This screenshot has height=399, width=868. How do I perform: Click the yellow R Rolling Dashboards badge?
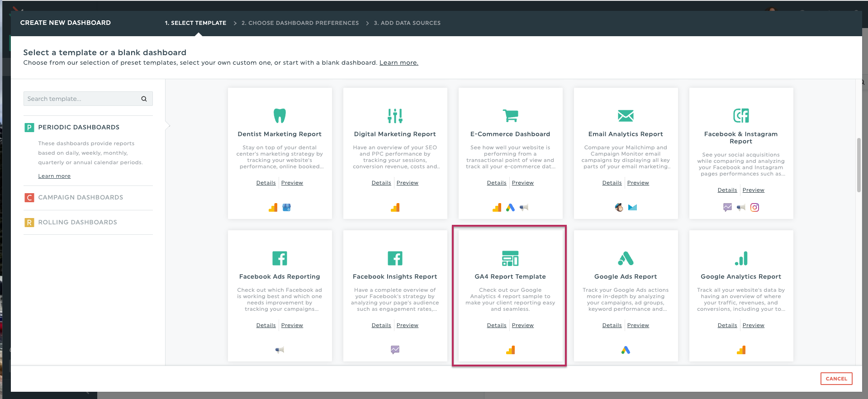click(29, 223)
